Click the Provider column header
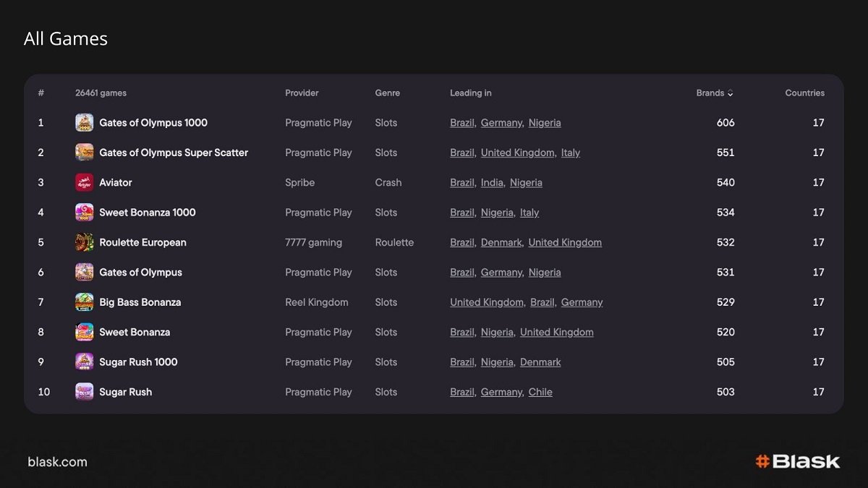 point(302,93)
